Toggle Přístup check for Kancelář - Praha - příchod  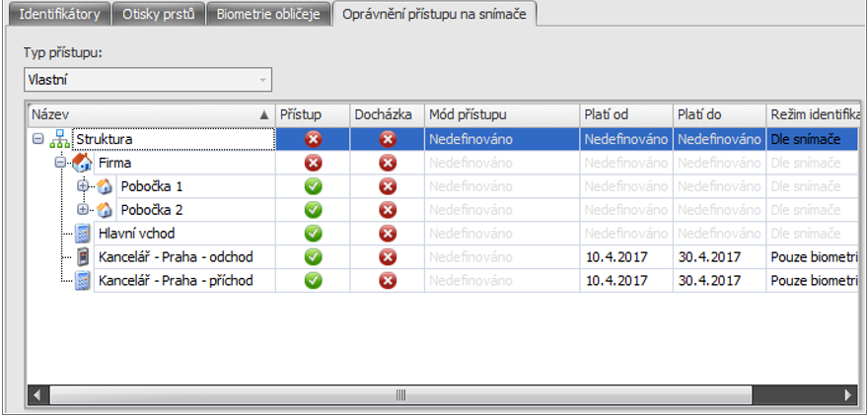(313, 280)
